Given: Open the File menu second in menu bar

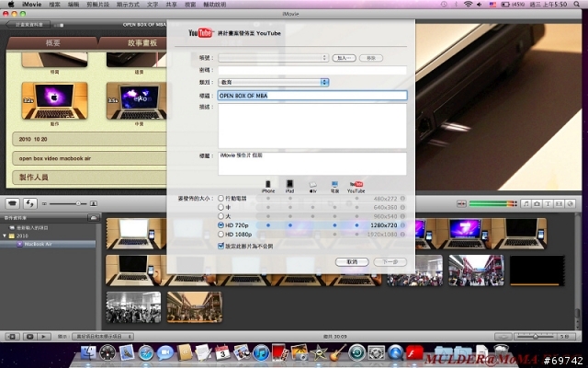Looking at the screenshot, I should [x=54, y=4].
